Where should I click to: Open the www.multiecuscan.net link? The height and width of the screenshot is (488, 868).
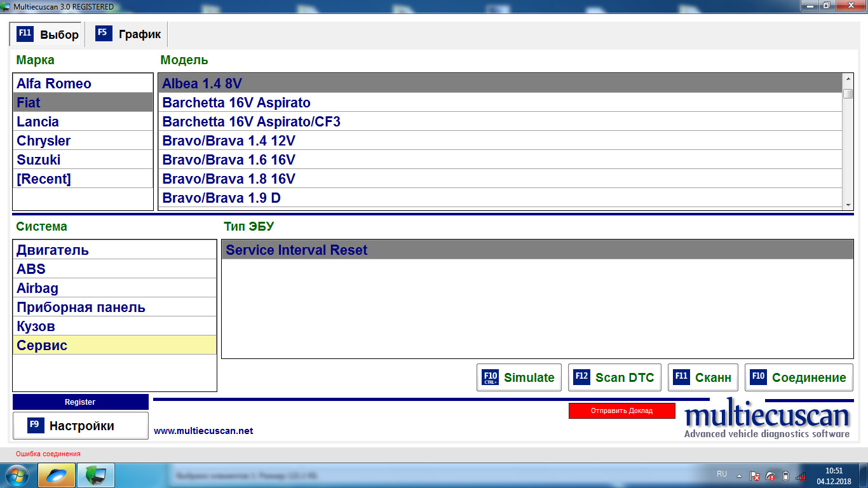tap(203, 431)
